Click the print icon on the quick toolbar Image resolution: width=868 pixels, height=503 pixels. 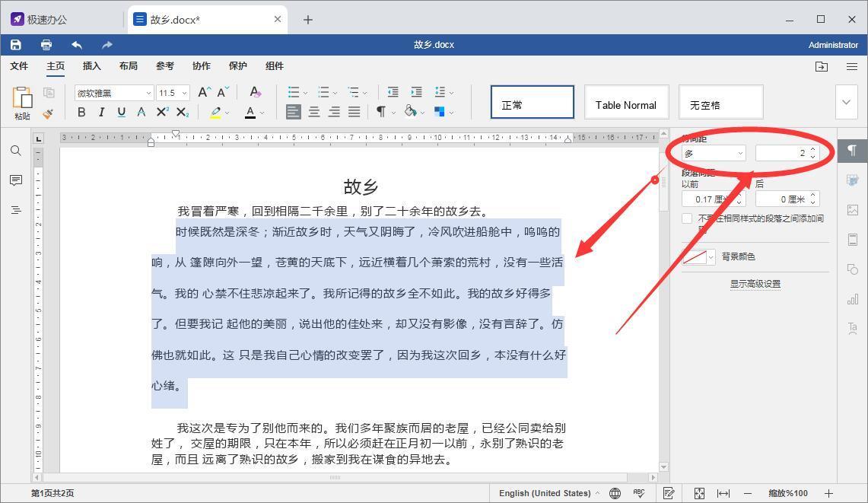tap(46, 44)
